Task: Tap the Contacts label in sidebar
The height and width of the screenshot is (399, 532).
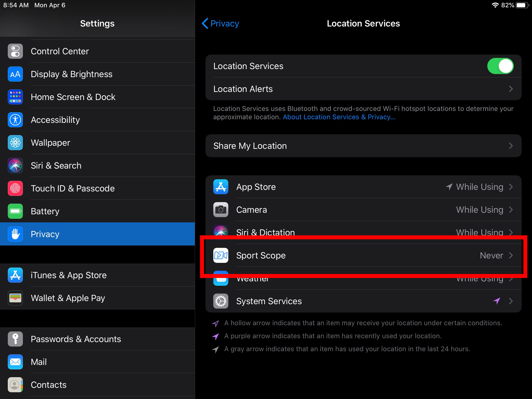Action: [49, 385]
